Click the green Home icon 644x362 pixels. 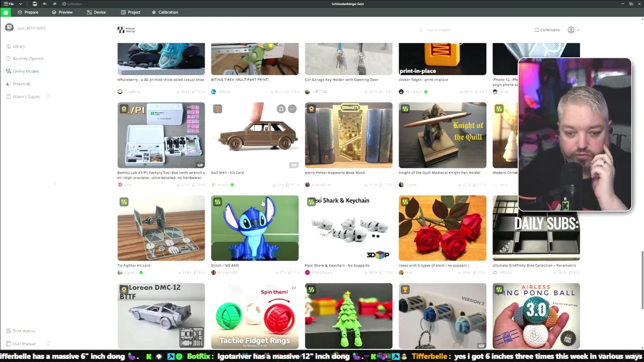(x=6, y=12)
